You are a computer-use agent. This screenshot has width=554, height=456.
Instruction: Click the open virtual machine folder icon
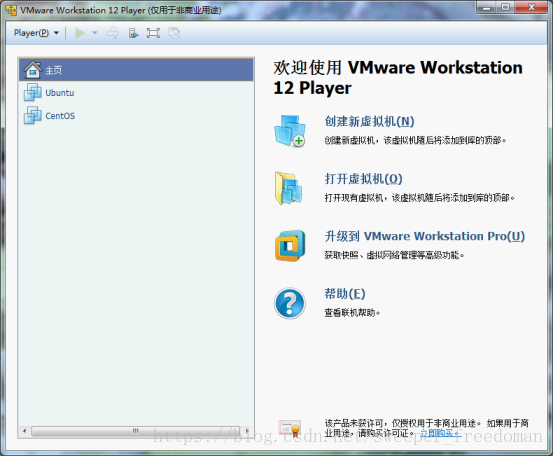click(289, 188)
